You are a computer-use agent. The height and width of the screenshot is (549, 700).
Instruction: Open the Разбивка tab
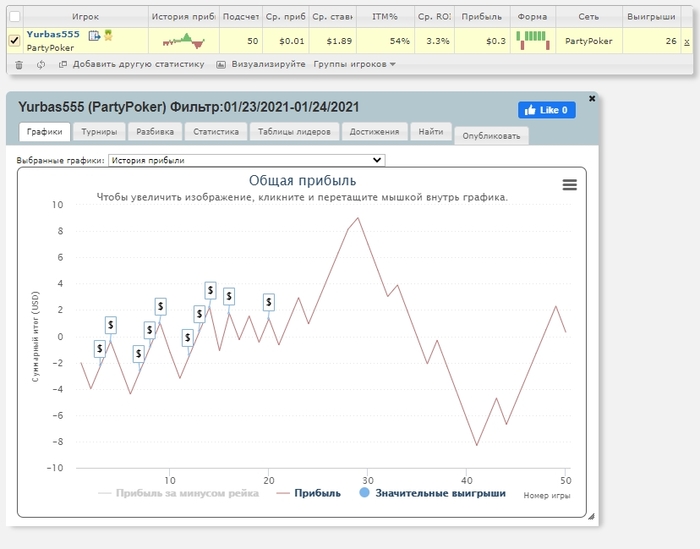155,132
